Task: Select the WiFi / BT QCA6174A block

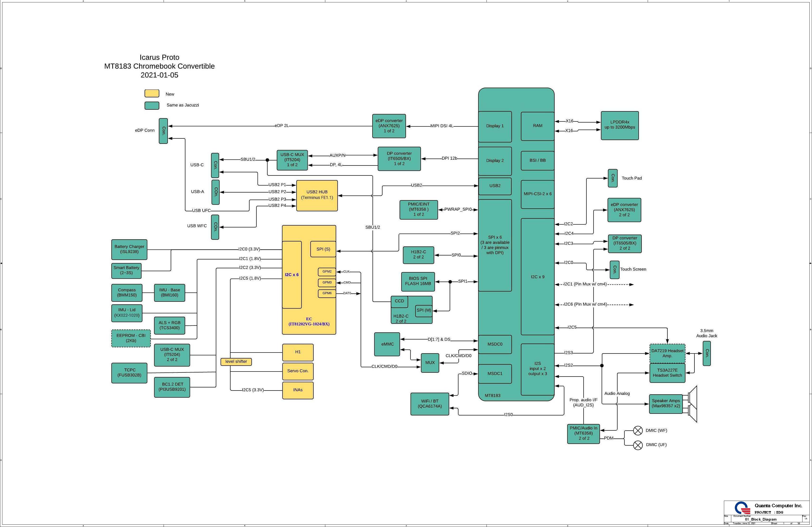Action: pos(430,404)
